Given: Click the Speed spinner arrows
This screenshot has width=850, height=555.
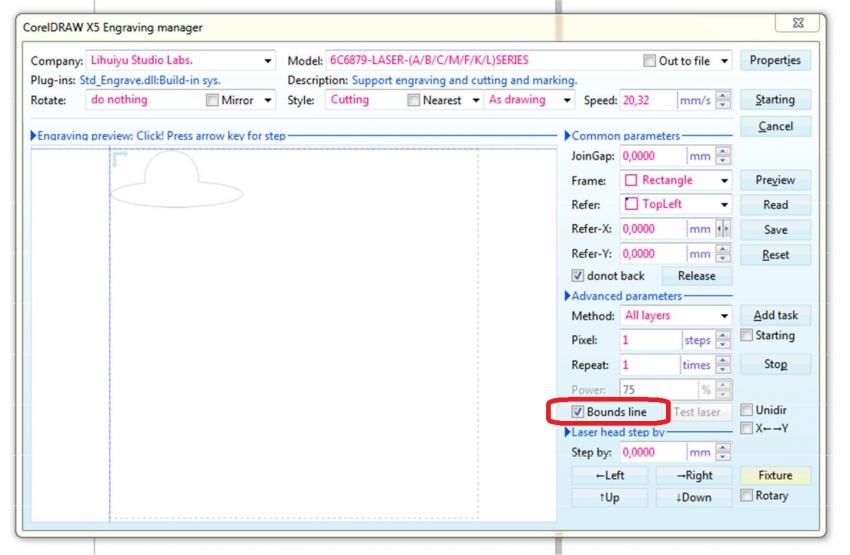Looking at the screenshot, I should pos(724,100).
